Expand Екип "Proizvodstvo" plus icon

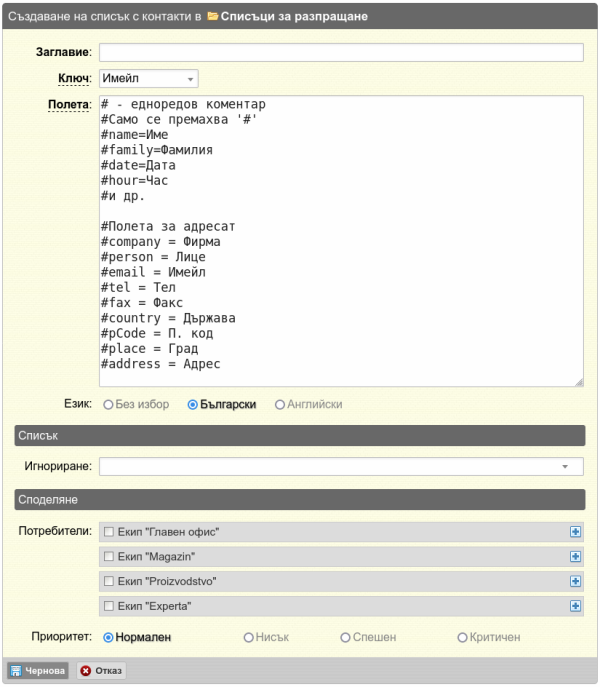575,581
